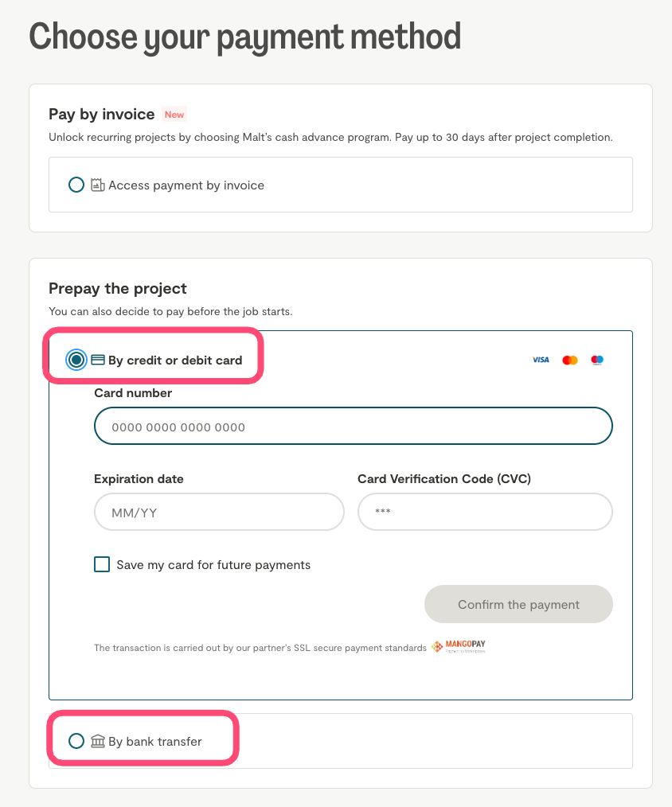Click the Pay by invoice heading
Image resolution: width=672 pixels, height=807 pixels.
[101, 115]
